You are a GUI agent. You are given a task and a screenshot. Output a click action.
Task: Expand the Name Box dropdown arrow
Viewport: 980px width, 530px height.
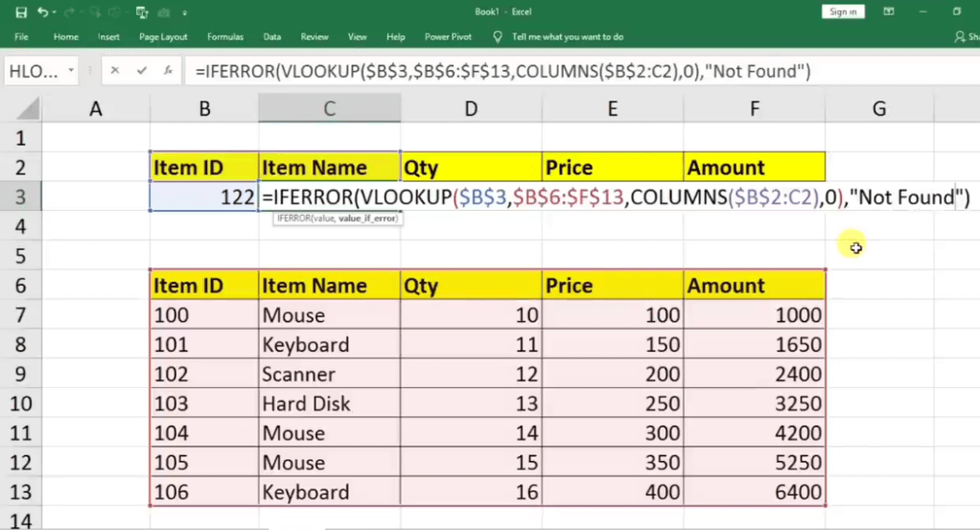71,72
